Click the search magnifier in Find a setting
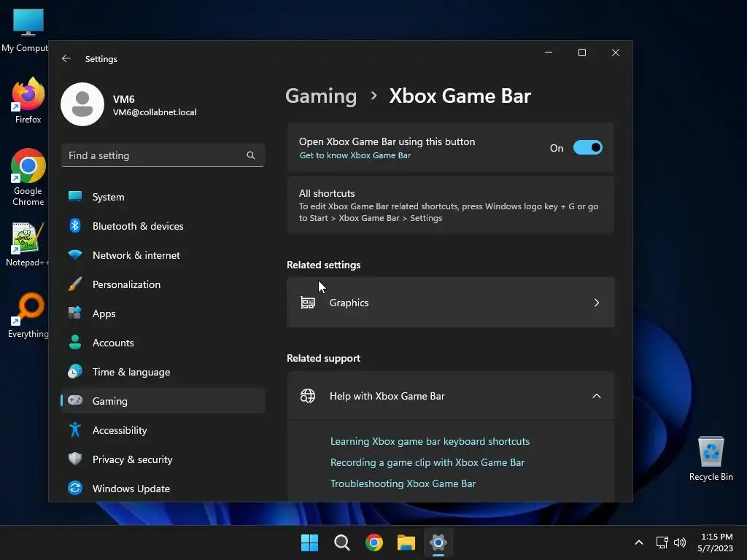747x560 pixels. coord(251,155)
